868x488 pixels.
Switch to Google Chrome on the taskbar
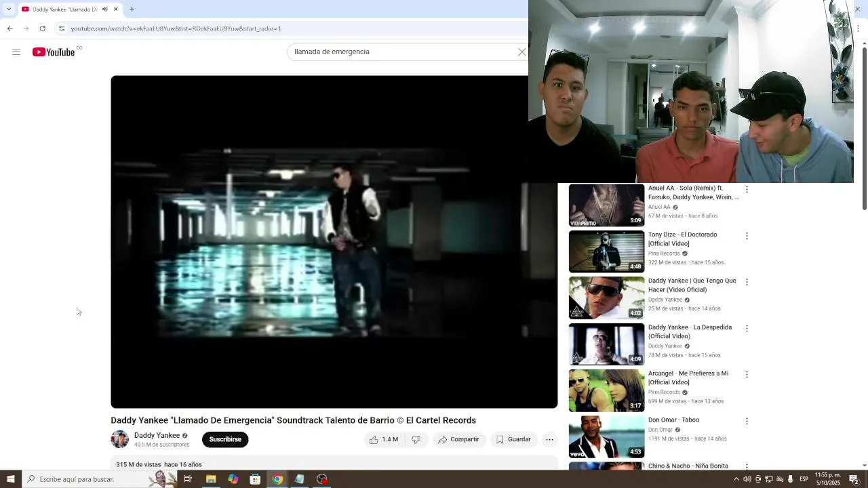click(x=277, y=479)
